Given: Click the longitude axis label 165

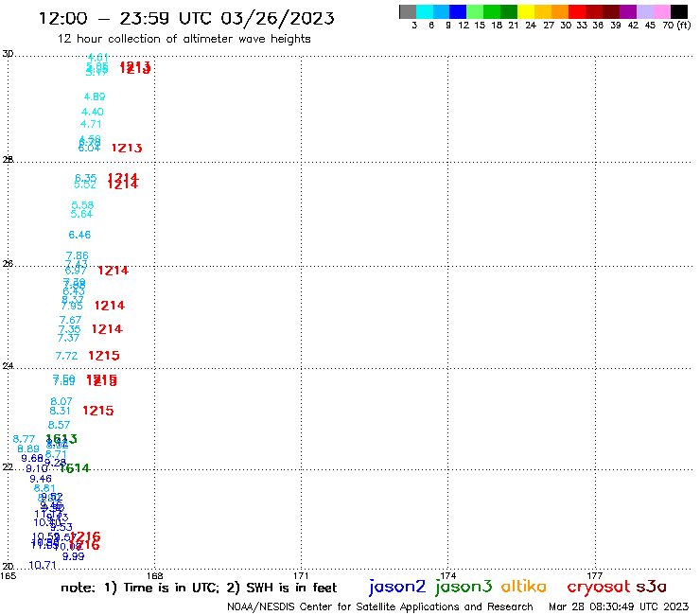Looking at the screenshot, I should point(8,575).
